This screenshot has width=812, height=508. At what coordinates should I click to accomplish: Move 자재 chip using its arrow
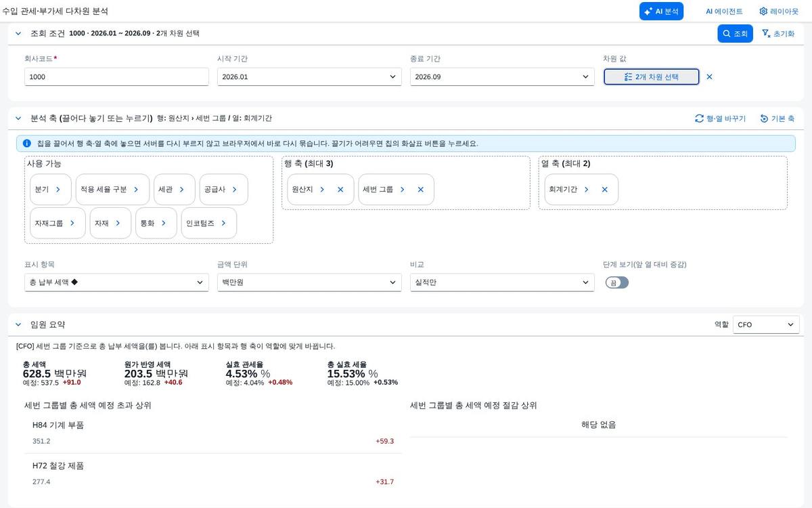click(x=118, y=223)
